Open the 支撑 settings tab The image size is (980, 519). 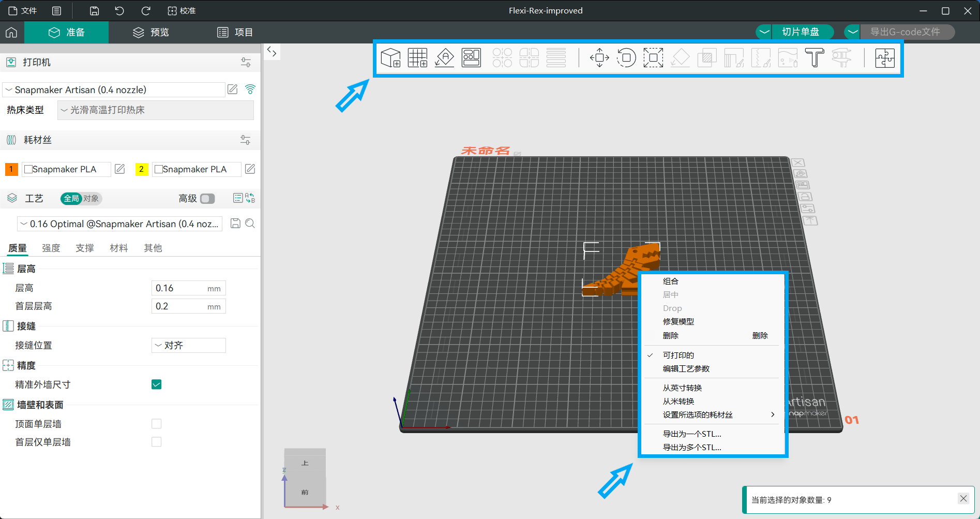pos(85,248)
